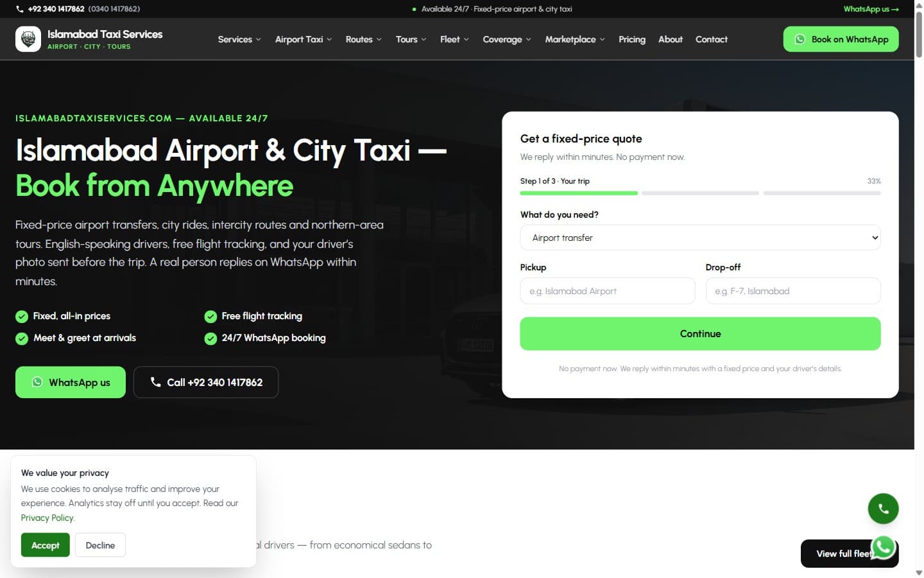Accept the cookies

pos(45,545)
